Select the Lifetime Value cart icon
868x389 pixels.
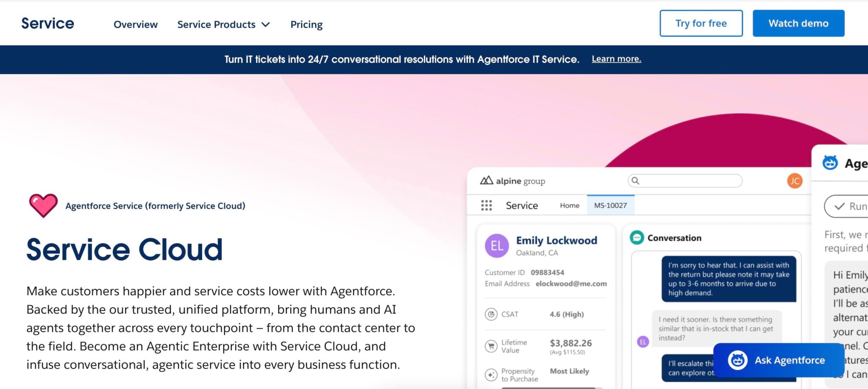[x=491, y=346]
